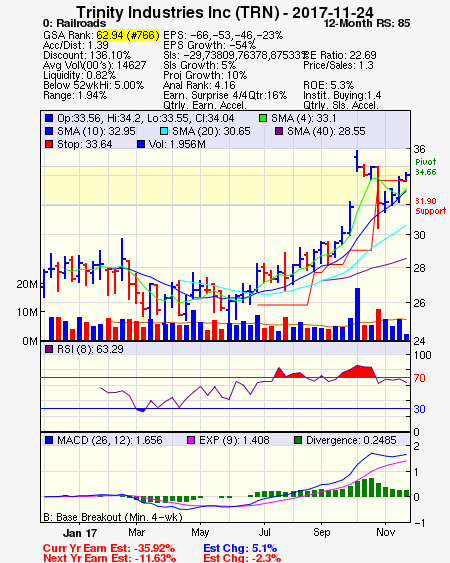Click the red Est Chg: -2.3% text
Viewport: 450px width, 563px height.
pyautogui.click(x=242, y=558)
